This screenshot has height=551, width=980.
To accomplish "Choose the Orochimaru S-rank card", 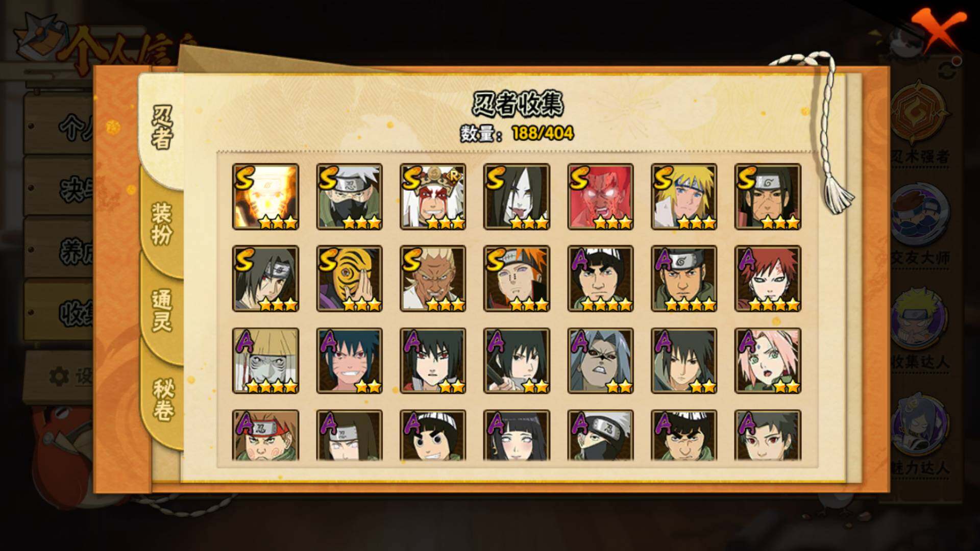I will (517, 196).
